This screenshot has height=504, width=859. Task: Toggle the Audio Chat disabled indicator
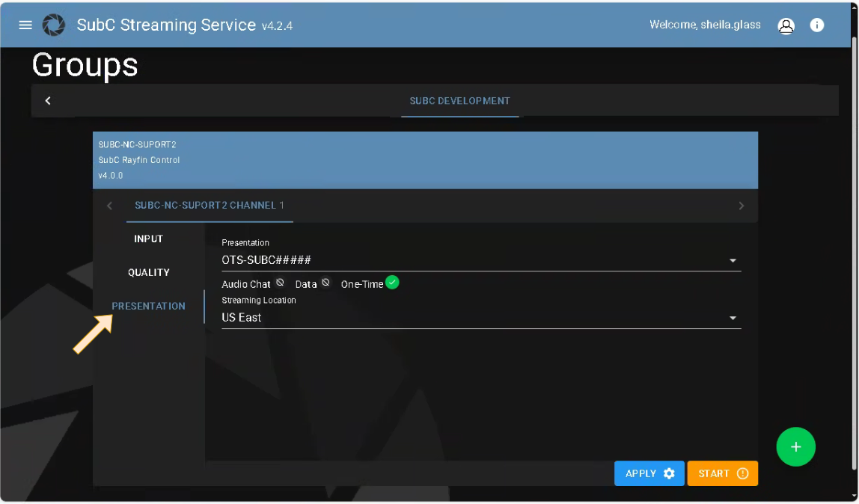tap(280, 283)
